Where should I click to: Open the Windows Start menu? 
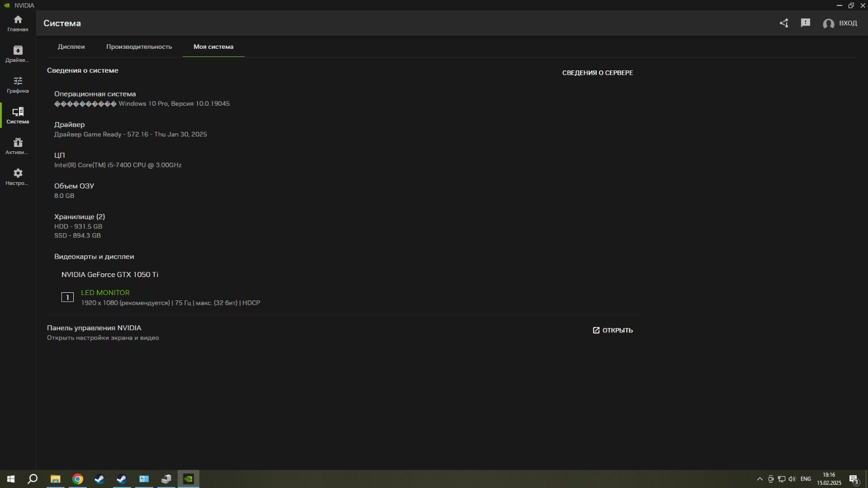pyautogui.click(x=10, y=479)
